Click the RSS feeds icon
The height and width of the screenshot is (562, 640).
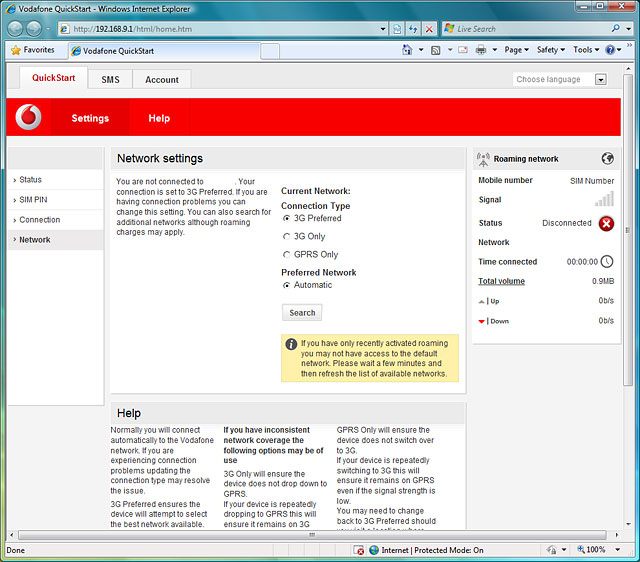coord(436,49)
